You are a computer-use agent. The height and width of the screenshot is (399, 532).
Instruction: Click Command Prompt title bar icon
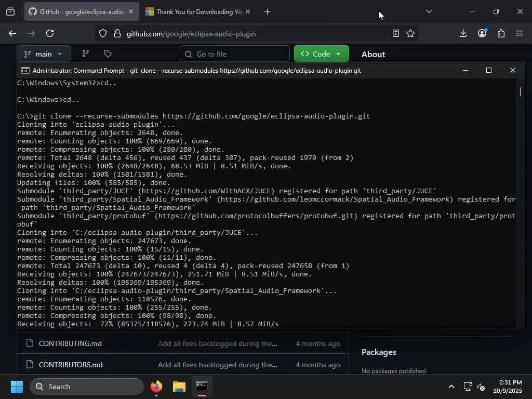[25, 71]
